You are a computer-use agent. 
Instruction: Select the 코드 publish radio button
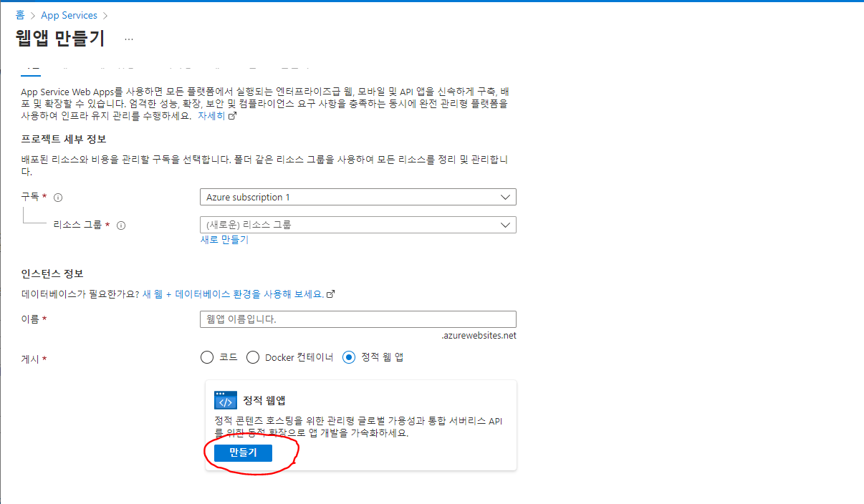207,357
